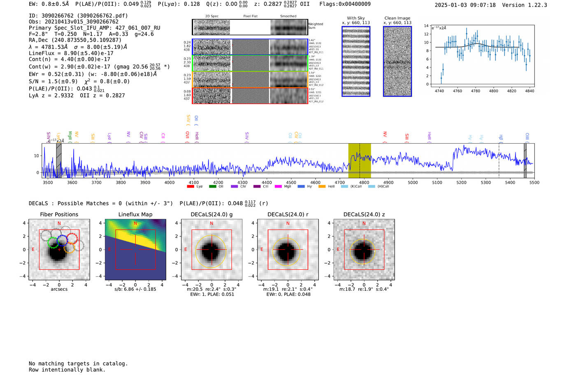This screenshot has height=392, width=576.
Task: Click the Weighted Sum smoothed spectrum image
Action: tap(289, 27)
